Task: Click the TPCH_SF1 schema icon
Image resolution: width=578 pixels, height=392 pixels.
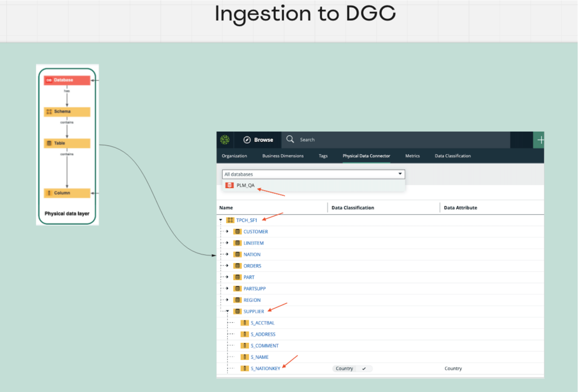Action: pos(230,220)
